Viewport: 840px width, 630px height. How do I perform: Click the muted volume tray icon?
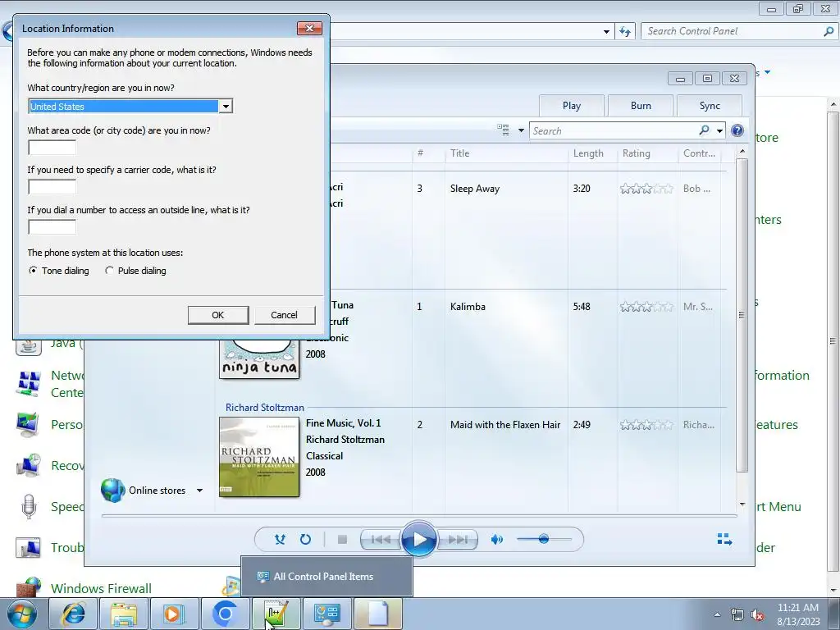click(x=757, y=615)
